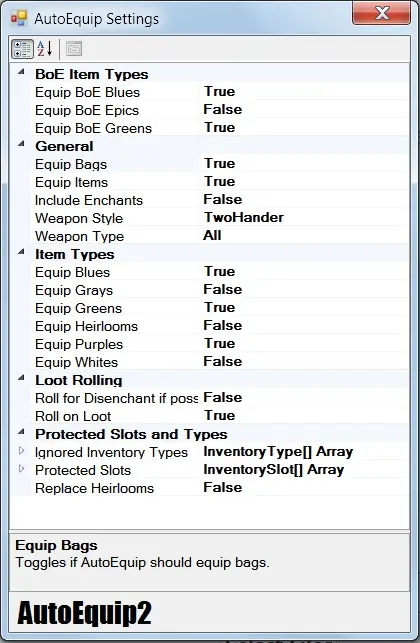The image size is (420, 643).
Task: Click the Equip Bags description heading
Action: 56,546
